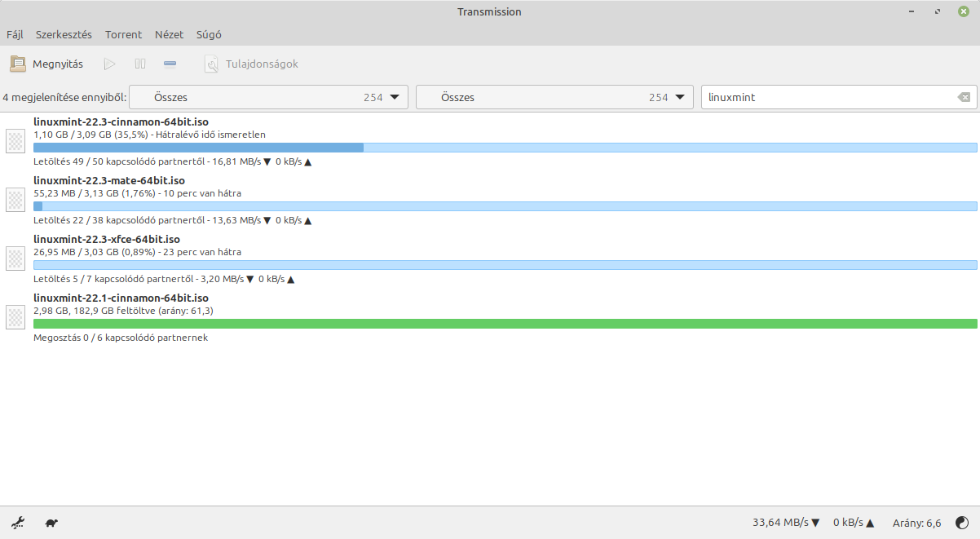
Task: Click the cinnamon 22.3 download progress bar
Action: point(505,148)
